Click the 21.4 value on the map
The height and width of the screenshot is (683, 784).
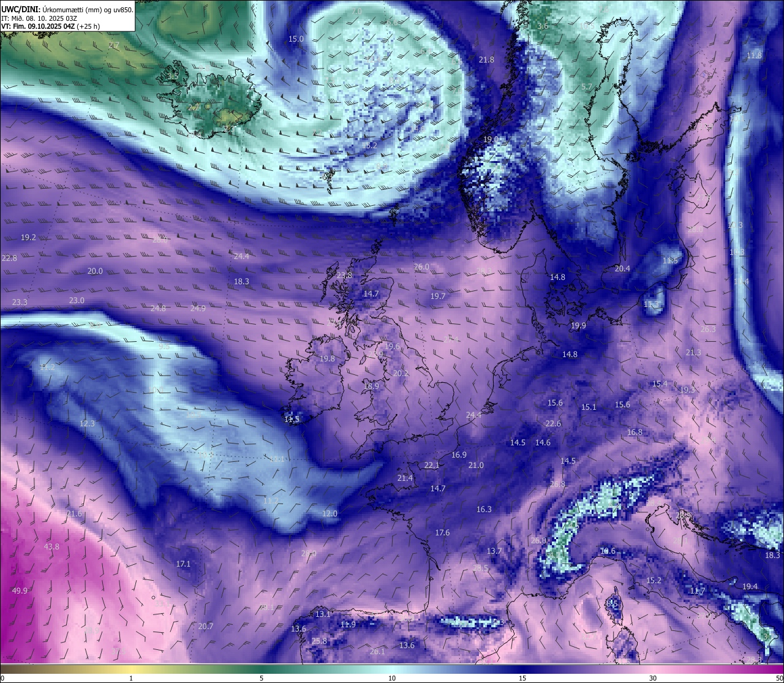point(405,478)
